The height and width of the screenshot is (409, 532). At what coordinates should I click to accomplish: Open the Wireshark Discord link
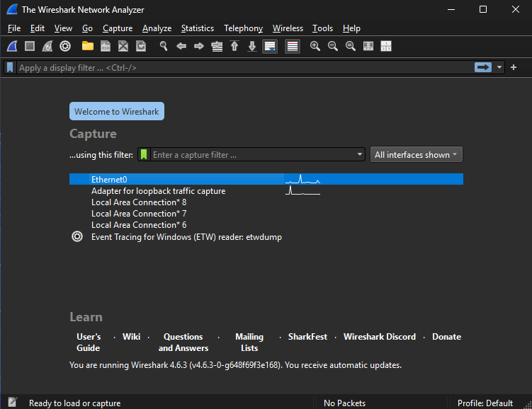(x=379, y=337)
